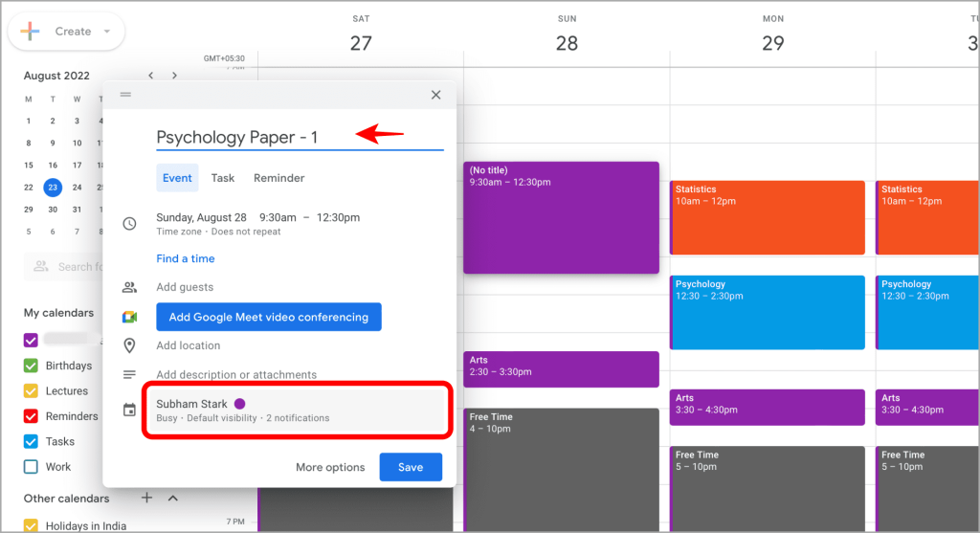Open Time zone settings
The height and width of the screenshot is (533, 980).
tap(179, 232)
